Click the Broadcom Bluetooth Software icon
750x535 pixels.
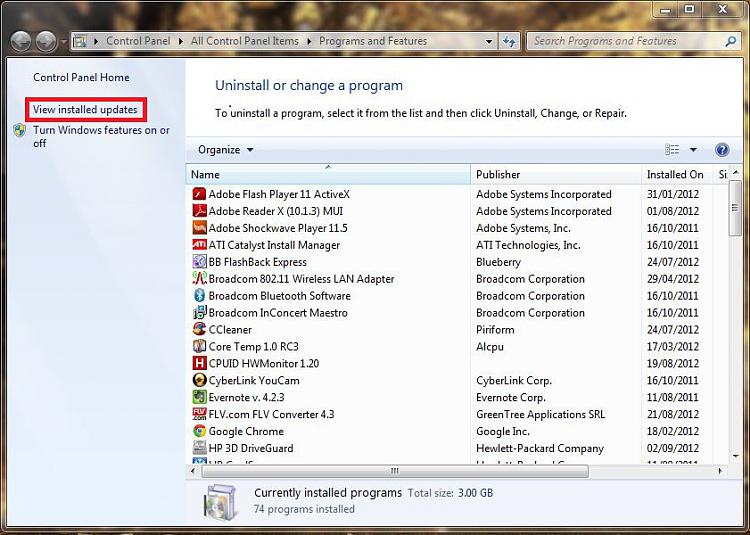point(199,296)
